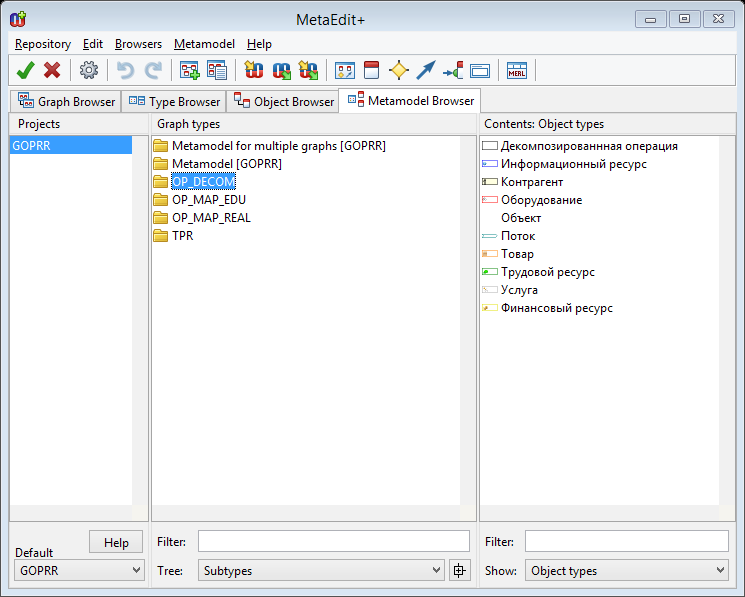Open the yellow diamond Relationship tool

(399, 70)
